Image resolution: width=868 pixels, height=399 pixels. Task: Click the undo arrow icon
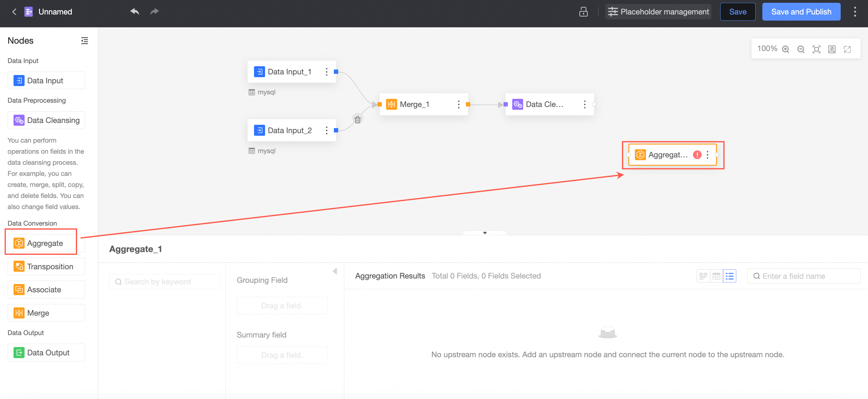(135, 12)
